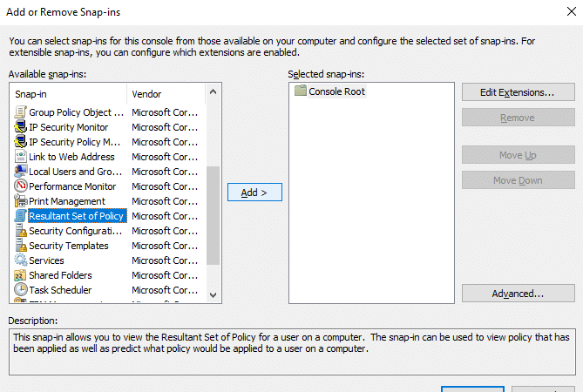Select Group Policy Object snap-in name

pyautogui.click(x=76, y=112)
